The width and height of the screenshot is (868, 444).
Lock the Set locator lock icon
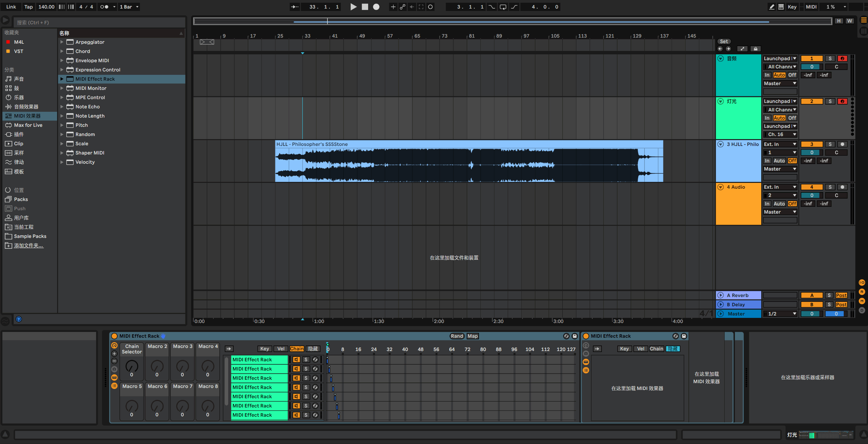(755, 49)
